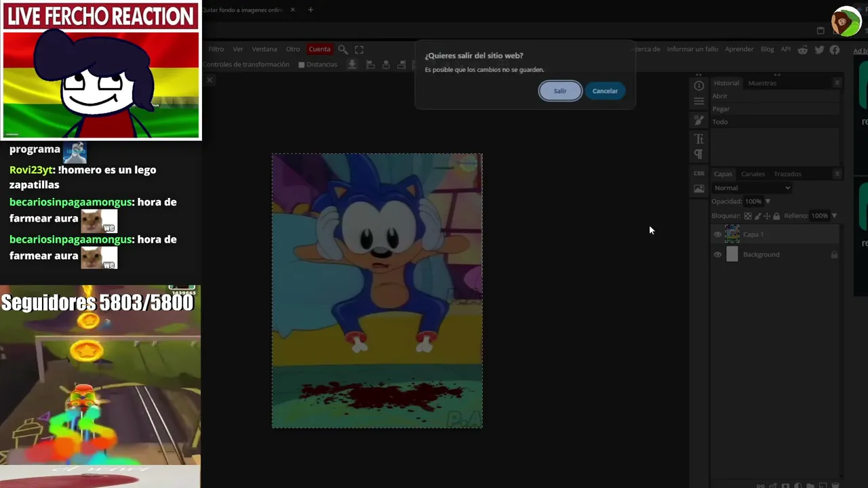Switch to the Canales tab
The width and height of the screenshot is (868, 488).
click(753, 174)
